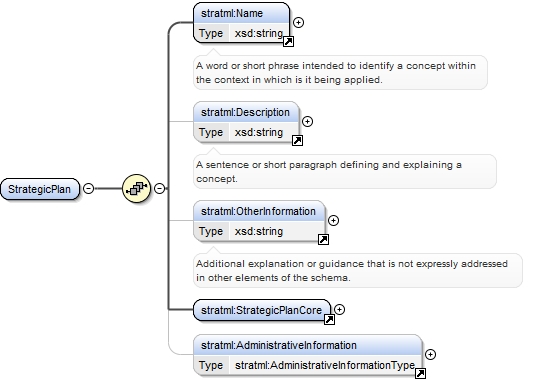
Task: Expand the stratml:OtherInformation element
Action: (x=334, y=220)
